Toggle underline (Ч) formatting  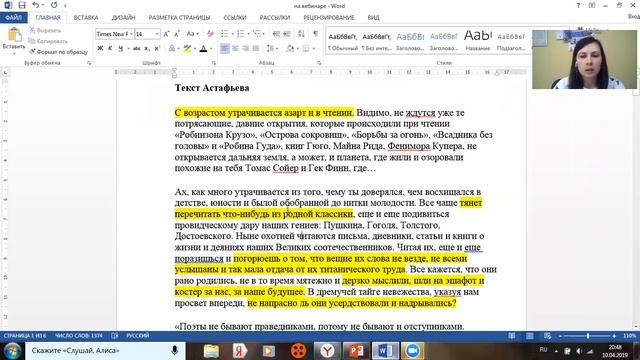point(120,49)
